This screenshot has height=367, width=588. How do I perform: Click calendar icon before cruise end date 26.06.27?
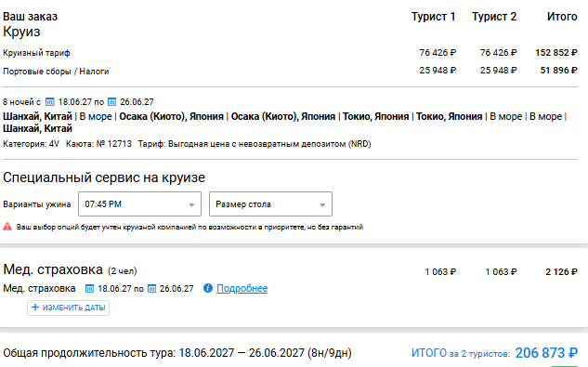click(x=111, y=102)
